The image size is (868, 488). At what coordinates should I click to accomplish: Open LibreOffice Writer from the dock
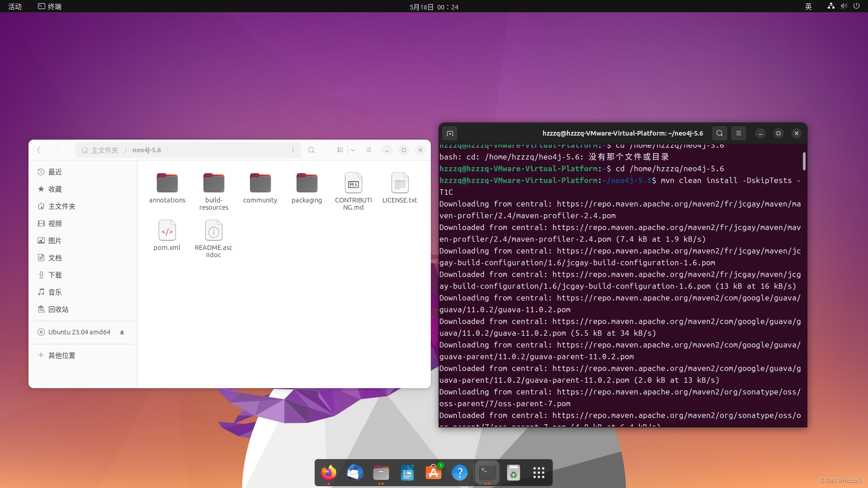point(407,473)
